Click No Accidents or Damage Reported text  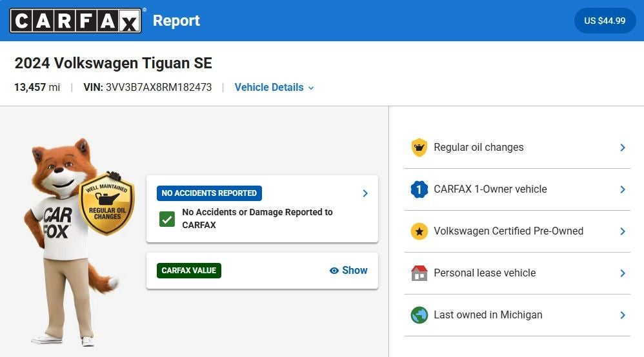pos(257,218)
